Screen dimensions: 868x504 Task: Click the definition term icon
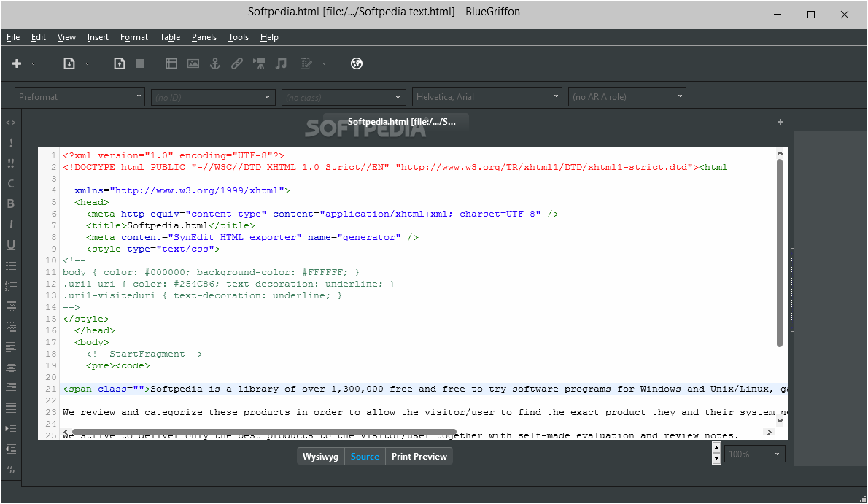click(10, 306)
